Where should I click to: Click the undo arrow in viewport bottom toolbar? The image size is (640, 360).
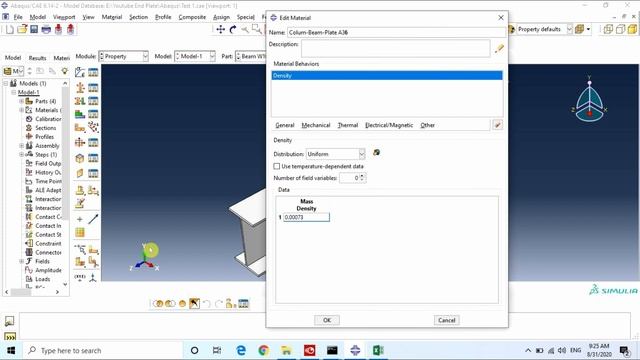click(207, 303)
